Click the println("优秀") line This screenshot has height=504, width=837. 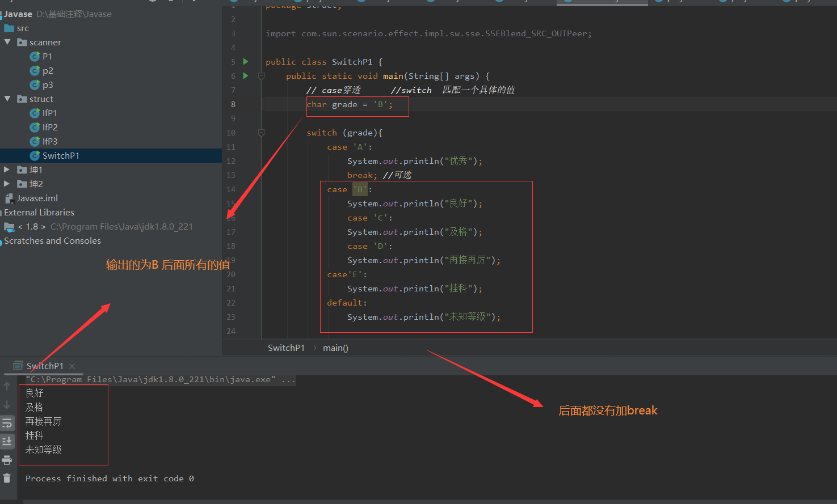[415, 161]
